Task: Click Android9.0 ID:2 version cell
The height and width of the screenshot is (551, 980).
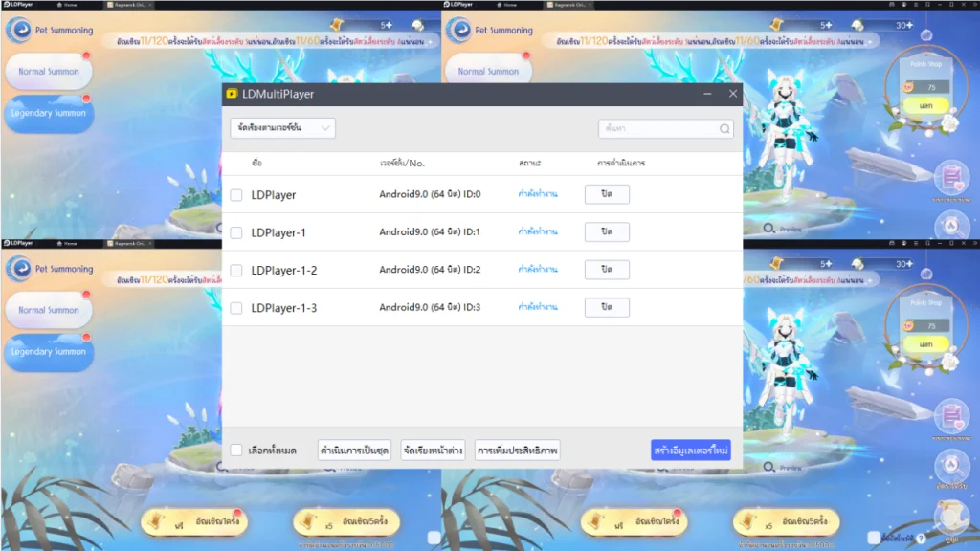Action: (430, 269)
